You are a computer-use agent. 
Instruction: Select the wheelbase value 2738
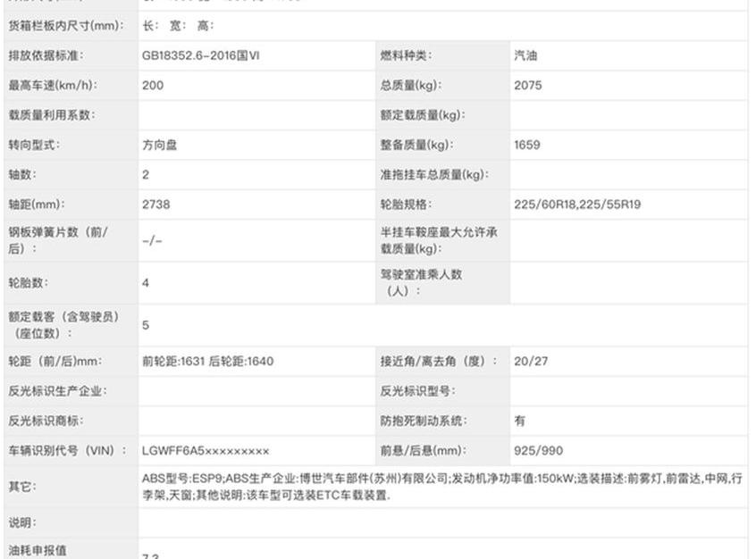tap(155, 204)
